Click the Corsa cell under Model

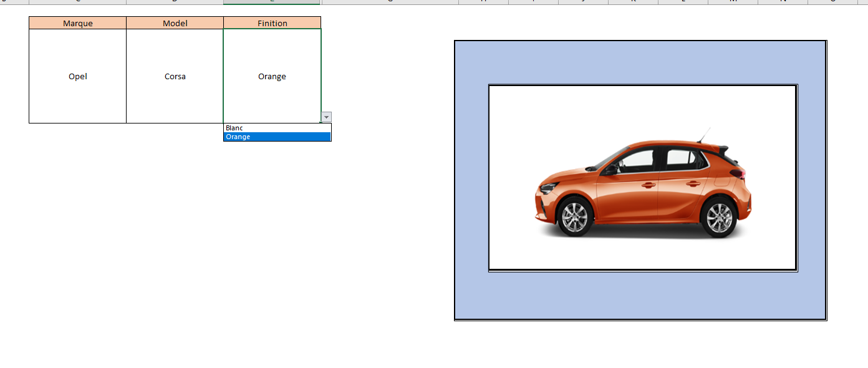pos(175,76)
